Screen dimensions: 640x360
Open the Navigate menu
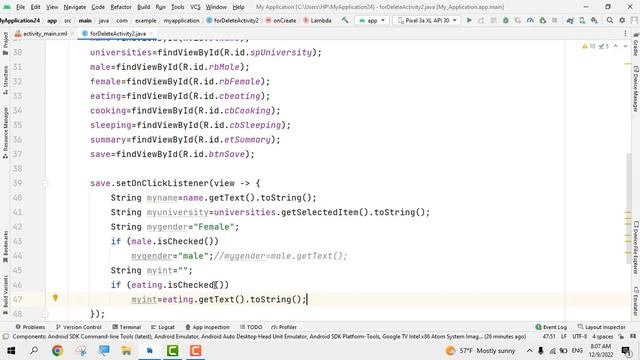click(75, 7)
